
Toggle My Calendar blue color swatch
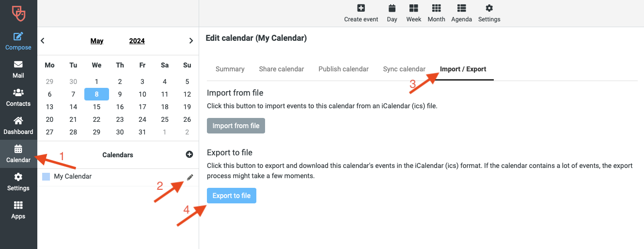point(46,177)
